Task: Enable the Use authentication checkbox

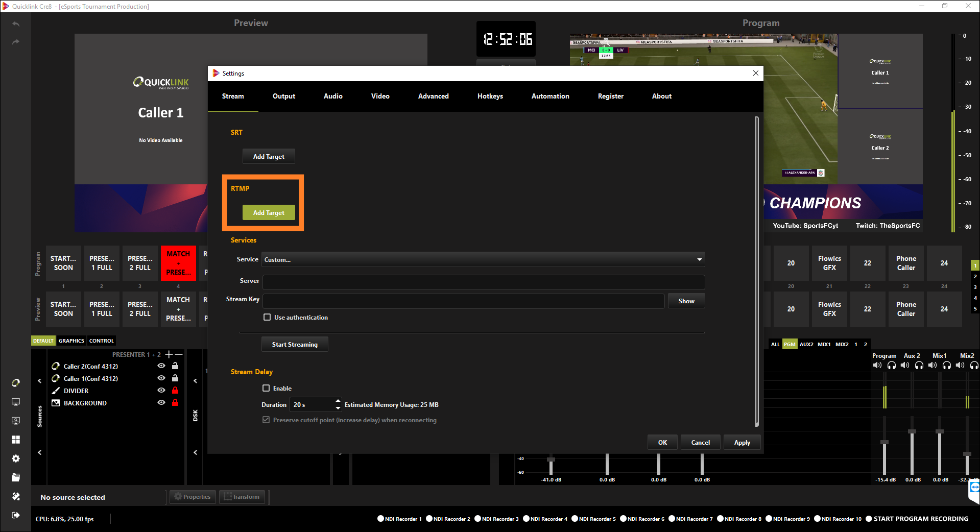Action: pyautogui.click(x=267, y=317)
